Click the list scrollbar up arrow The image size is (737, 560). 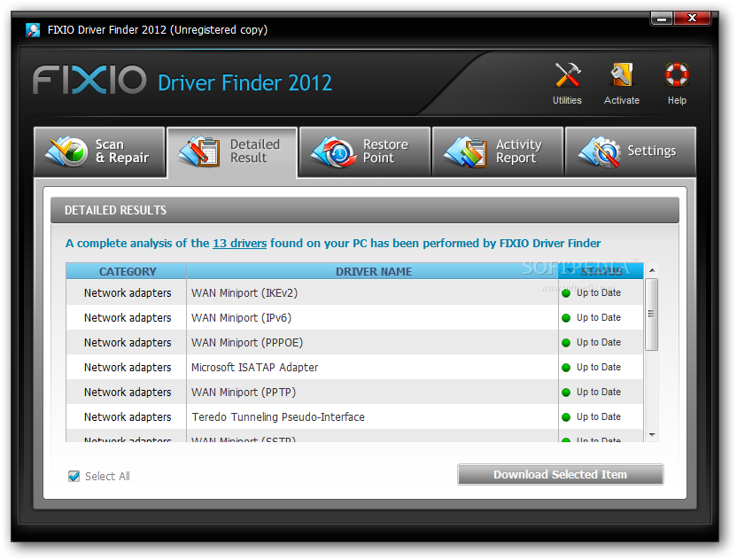coord(652,270)
